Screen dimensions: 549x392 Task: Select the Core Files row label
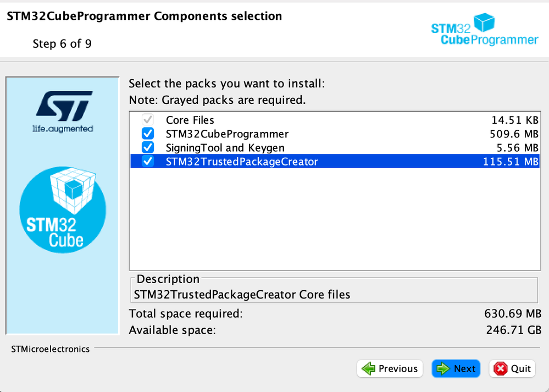[190, 120]
